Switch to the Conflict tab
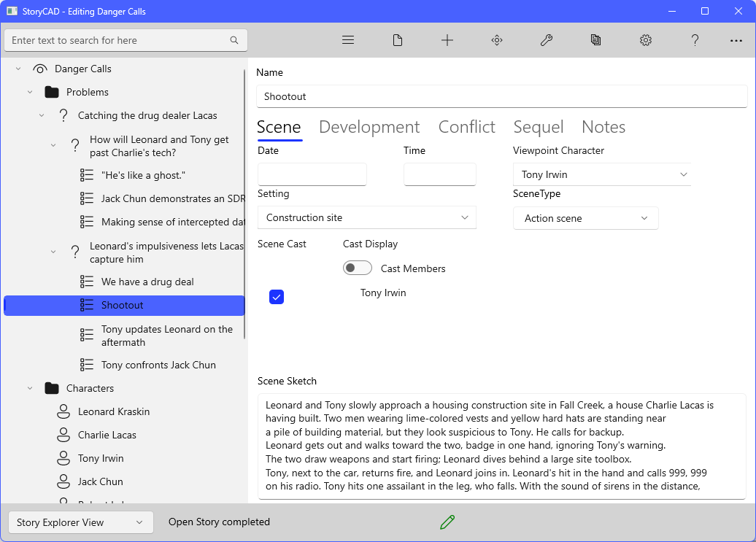The height and width of the screenshot is (542, 756). [466, 127]
